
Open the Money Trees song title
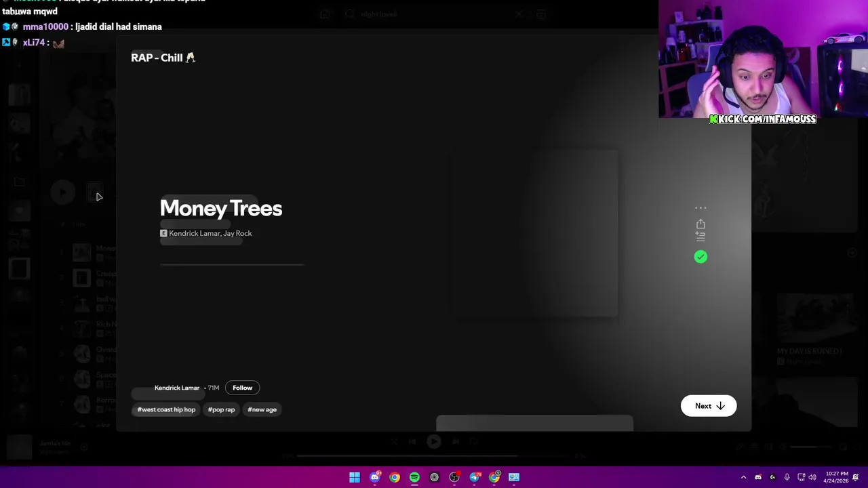tap(221, 208)
